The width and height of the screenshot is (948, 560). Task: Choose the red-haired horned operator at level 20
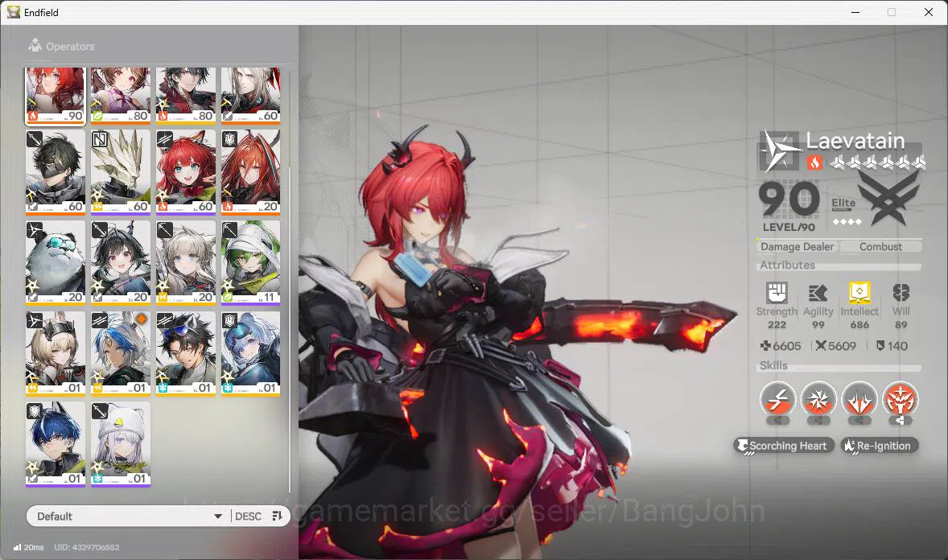pos(250,171)
